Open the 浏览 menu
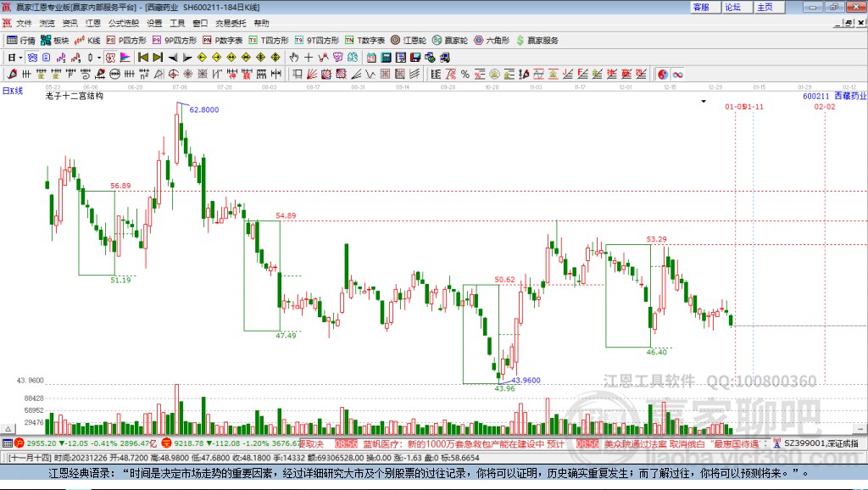 tap(47, 23)
